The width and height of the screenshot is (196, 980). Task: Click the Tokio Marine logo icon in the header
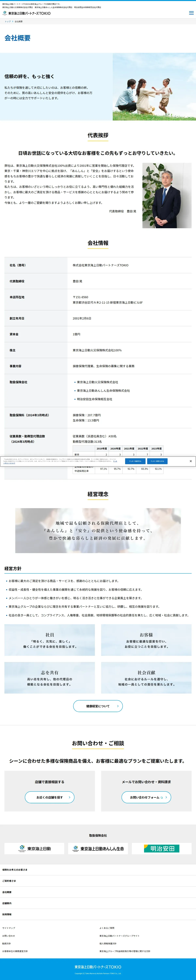[x=5, y=13]
